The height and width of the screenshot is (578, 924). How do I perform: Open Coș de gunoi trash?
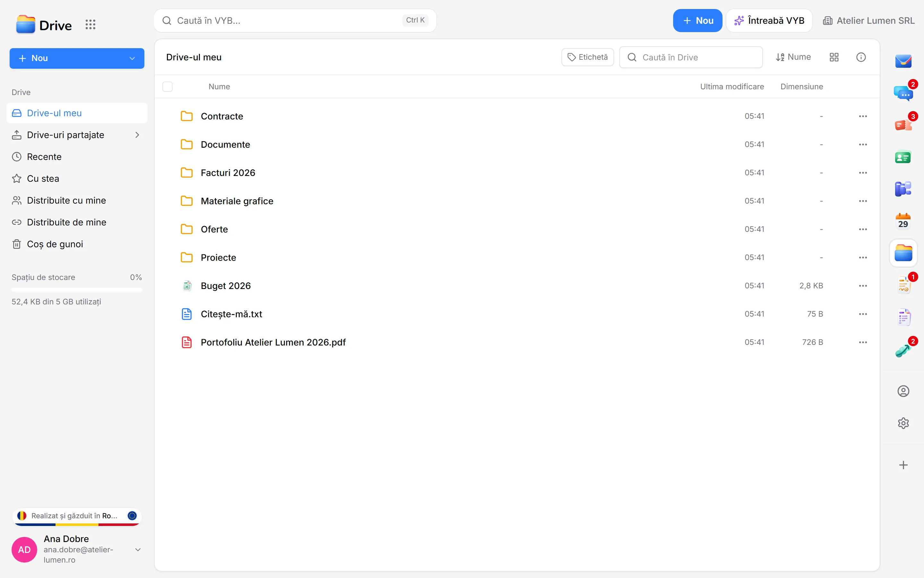coord(77,244)
